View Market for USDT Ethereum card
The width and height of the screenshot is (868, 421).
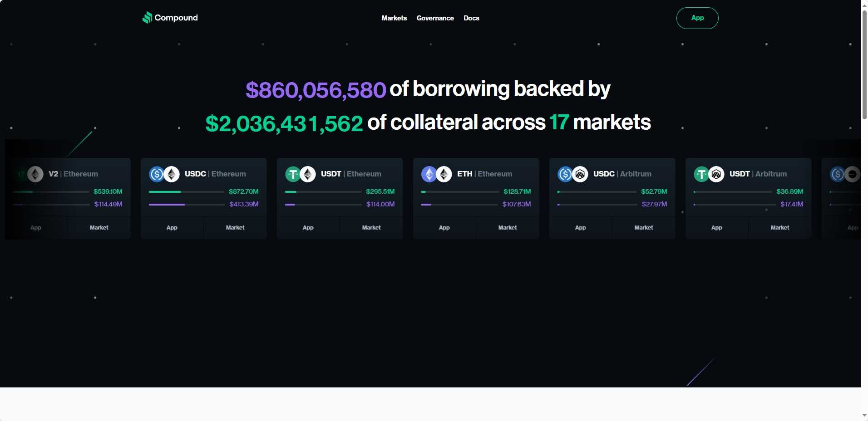[x=371, y=228]
